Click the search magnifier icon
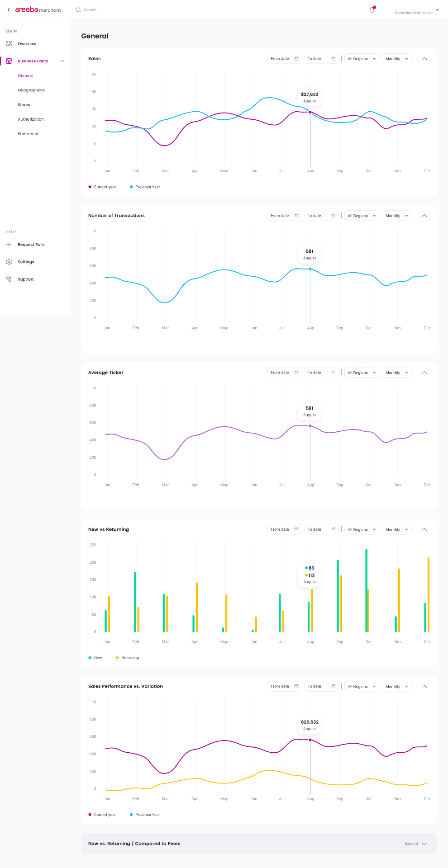This screenshot has width=448, height=868. (x=78, y=10)
